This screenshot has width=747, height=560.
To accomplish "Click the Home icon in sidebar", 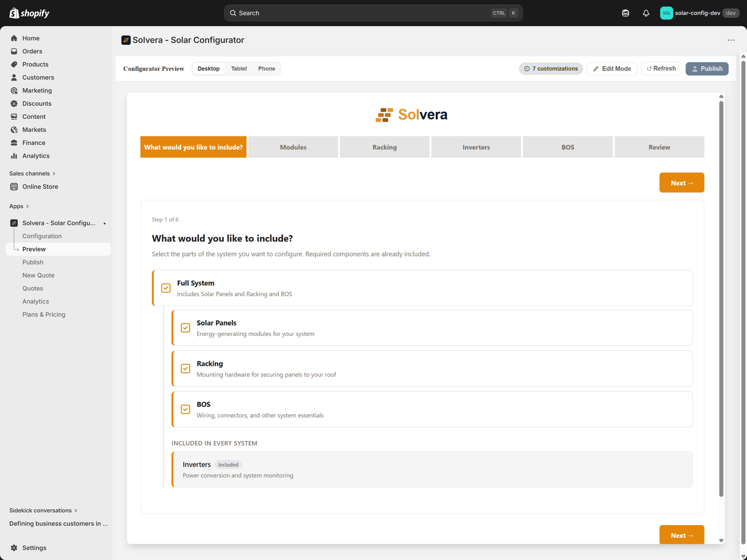I will click(14, 38).
